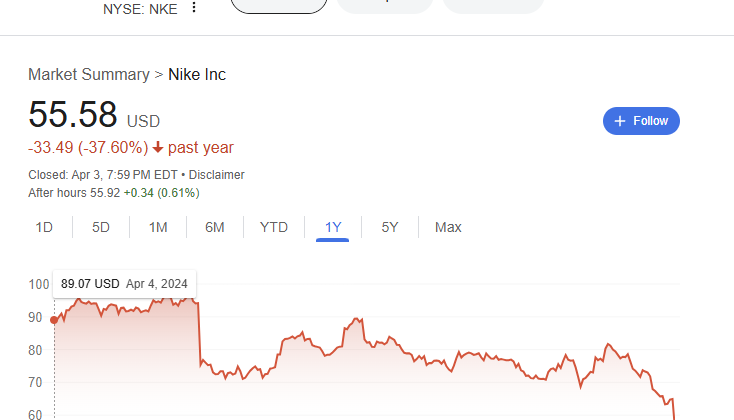
Task: Click the 89.07 USD chart tooltip
Action: click(125, 284)
